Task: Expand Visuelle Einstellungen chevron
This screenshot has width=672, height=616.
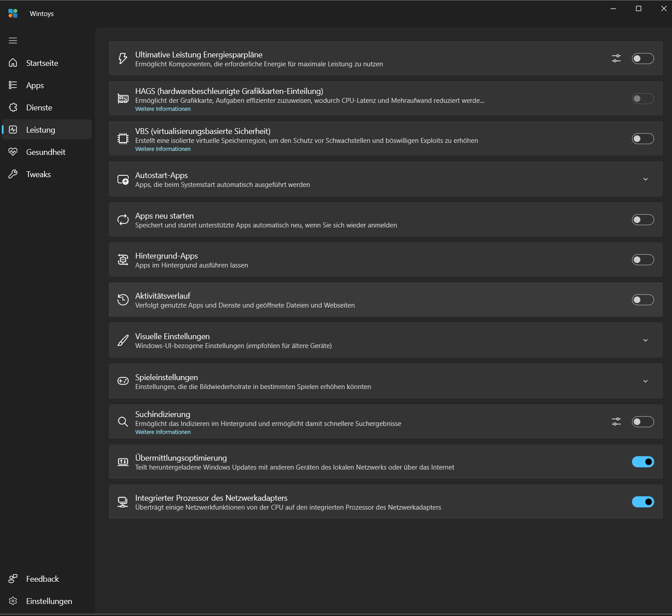Action: pos(645,340)
